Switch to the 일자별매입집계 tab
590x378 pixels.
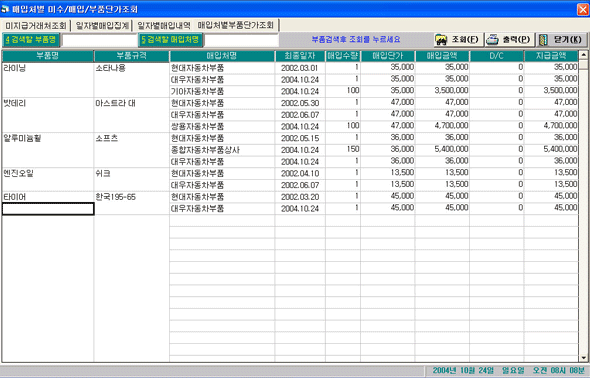coord(102,26)
